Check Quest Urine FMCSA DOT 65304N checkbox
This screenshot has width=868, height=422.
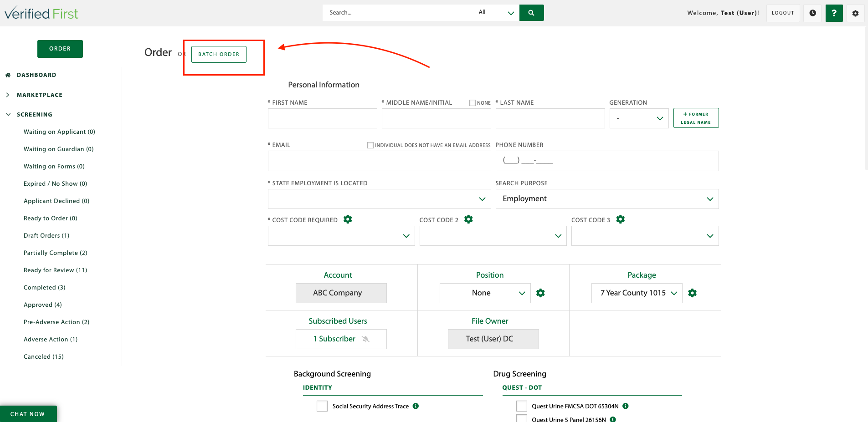coord(522,406)
